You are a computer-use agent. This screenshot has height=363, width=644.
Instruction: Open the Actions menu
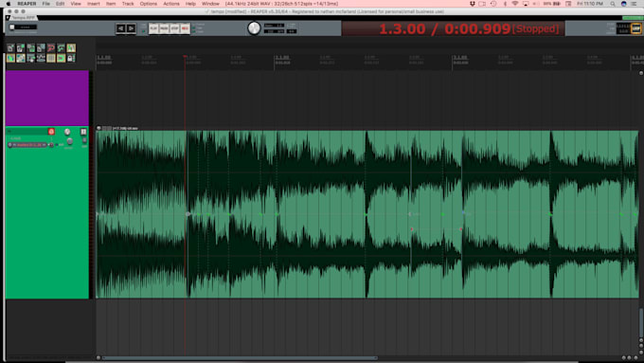171,4
